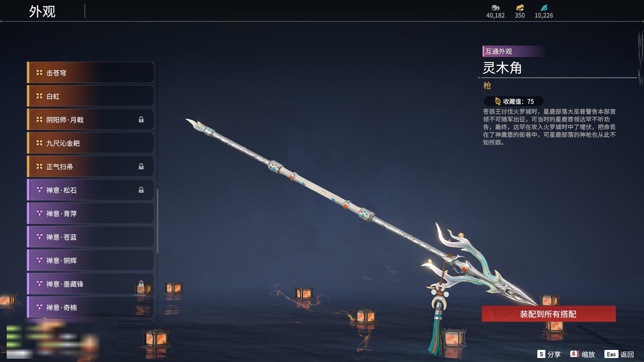Click the lock icon on 正气扫帚

141,167
